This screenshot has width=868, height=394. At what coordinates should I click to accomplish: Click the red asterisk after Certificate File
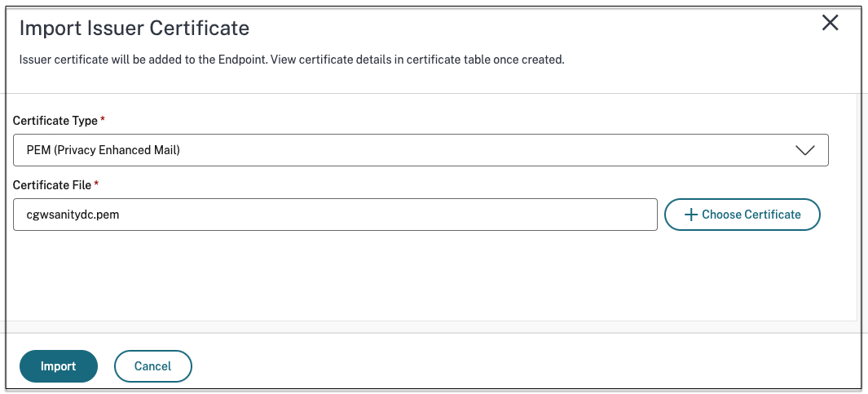pyautogui.click(x=97, y=184)
